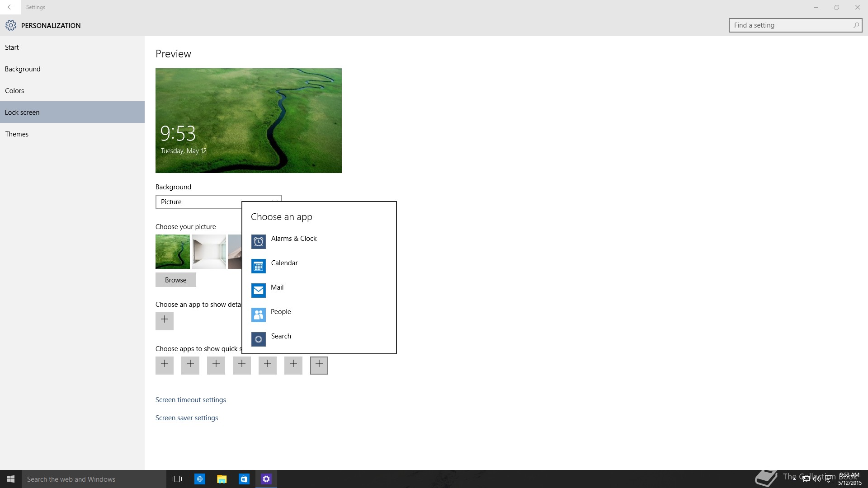Open the Background Picture dropdown
The width and height of the screenshot is (868, 488).
pyautogui.click(x=218, y=202)
